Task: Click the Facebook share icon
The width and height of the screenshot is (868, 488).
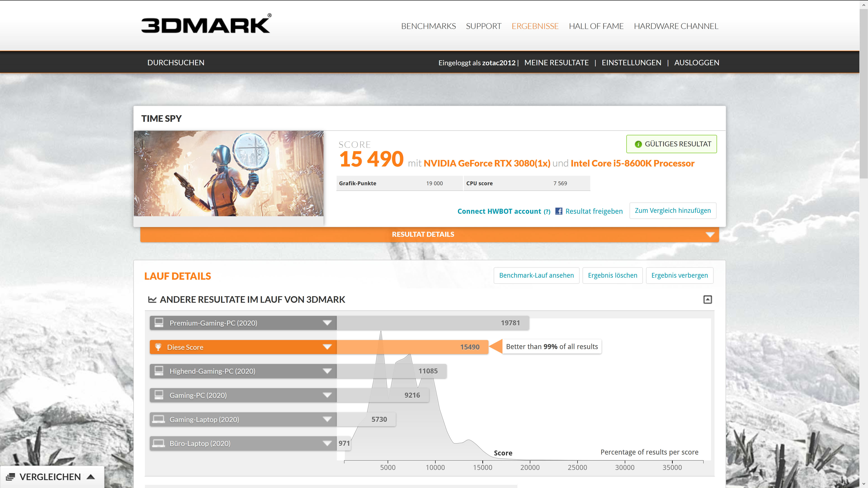Action: coord(559,211)
